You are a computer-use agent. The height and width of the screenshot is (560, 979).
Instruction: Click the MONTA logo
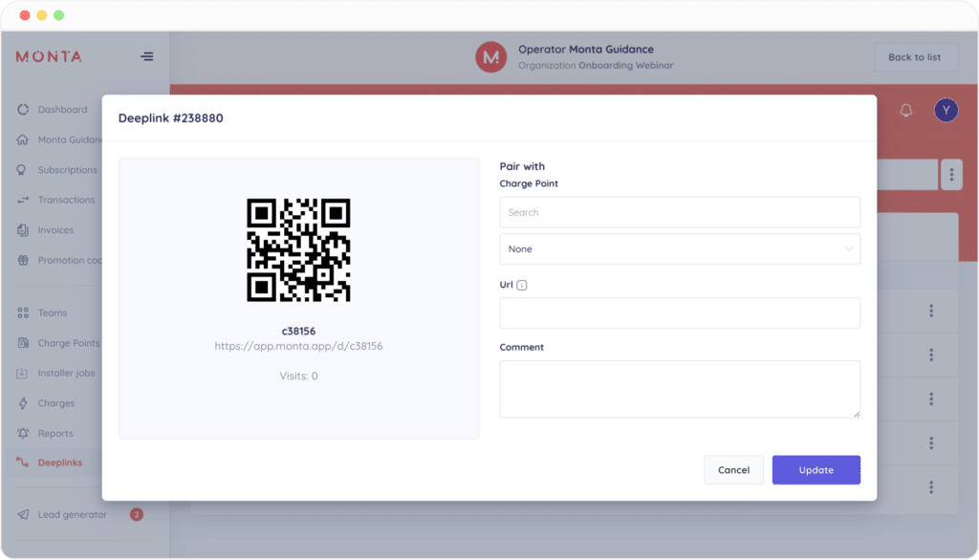[x=49, y=56]
